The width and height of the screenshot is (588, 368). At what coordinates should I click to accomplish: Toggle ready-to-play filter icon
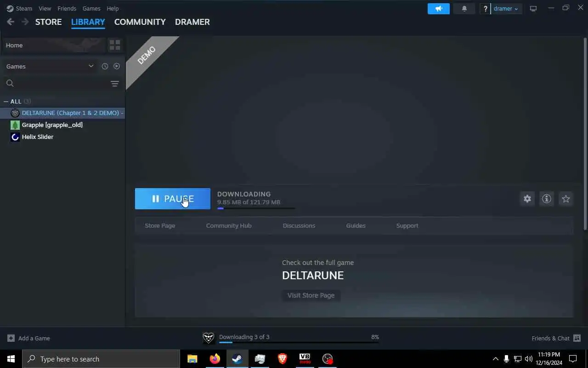coord(117,66)
